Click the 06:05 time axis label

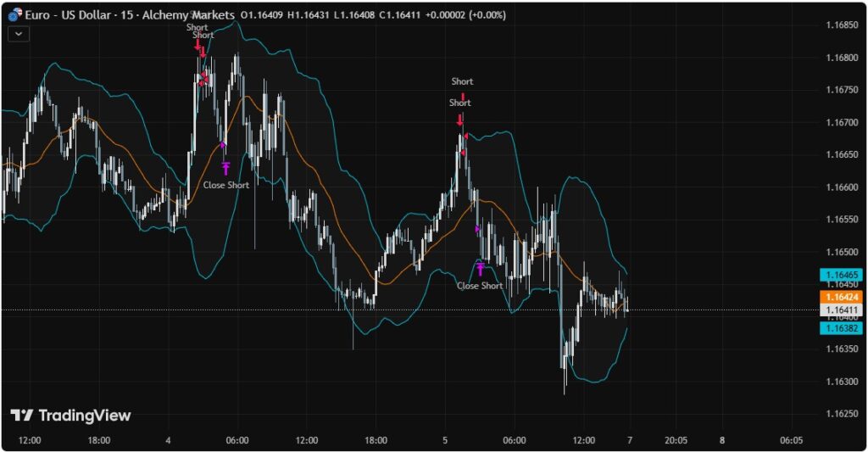791,440
